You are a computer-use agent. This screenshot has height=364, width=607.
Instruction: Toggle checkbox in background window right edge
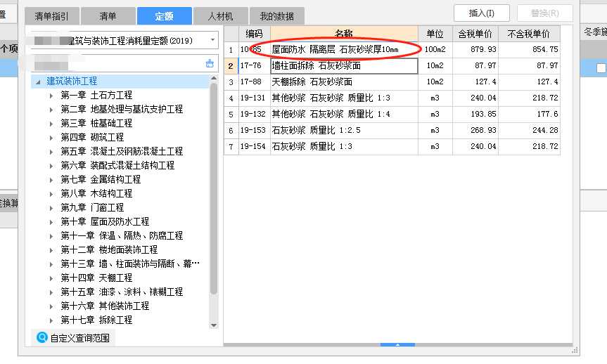[601, 68]
